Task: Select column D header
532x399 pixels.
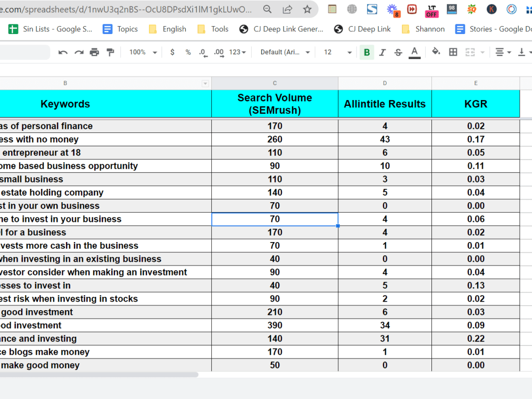Action: click(x=385, y=83)
